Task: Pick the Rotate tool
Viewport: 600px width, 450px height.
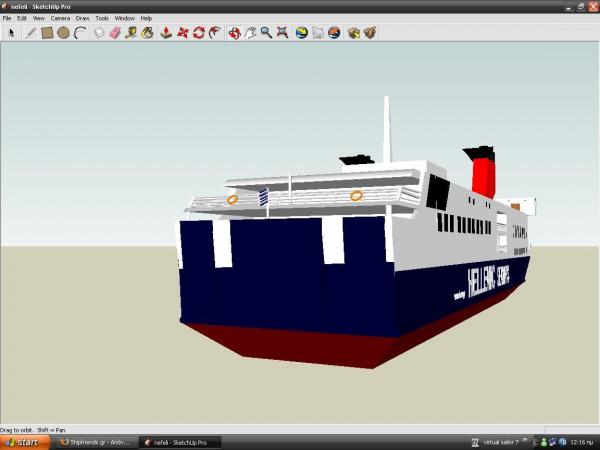Action: point(199,32)
